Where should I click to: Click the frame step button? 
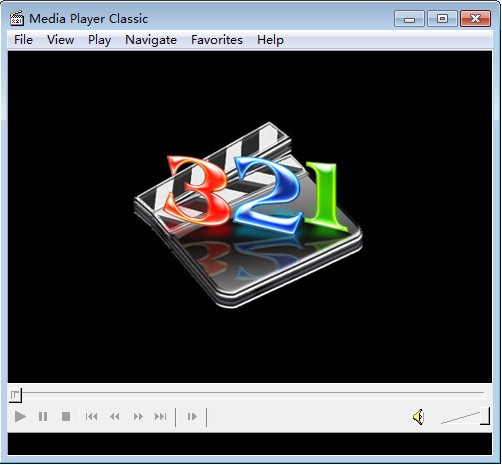point(192,417)
